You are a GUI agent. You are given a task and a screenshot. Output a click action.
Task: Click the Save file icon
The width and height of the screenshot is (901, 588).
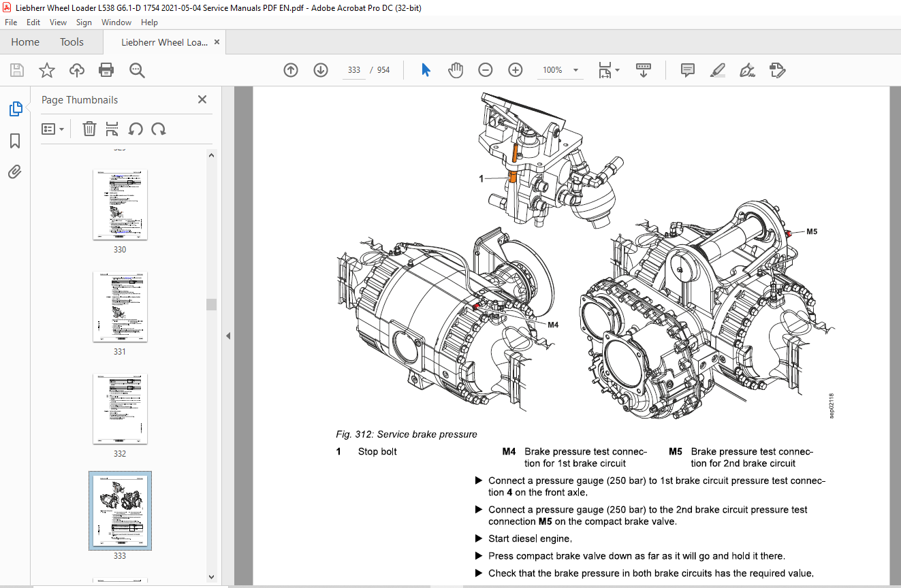(x=17, y=70)
